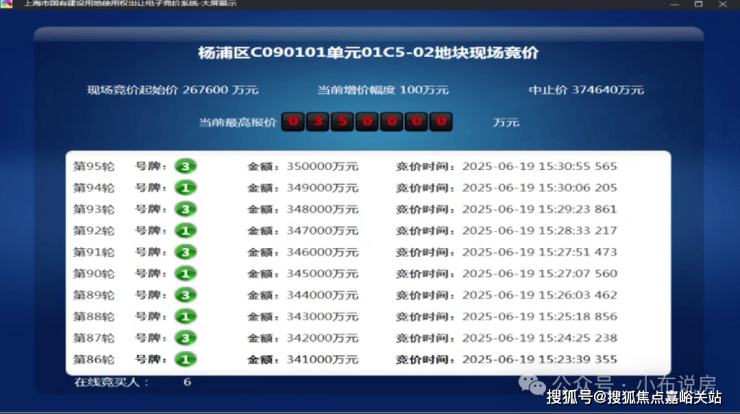Viewport: 740px width, 414px height.
Task: Click the bidder number badge for 第92轮
Action: (x=185, y=231)
